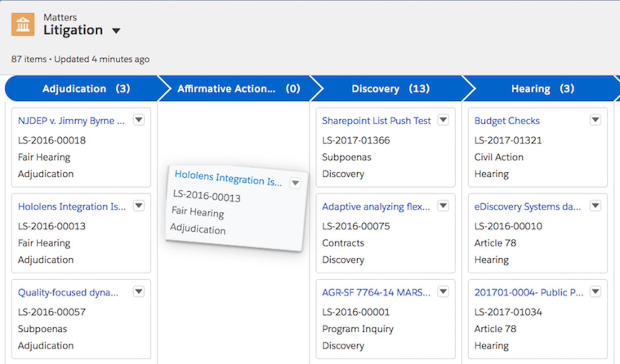
Task: Open actions menu for Budget Checks card
Action: click(x=595, y=120)
